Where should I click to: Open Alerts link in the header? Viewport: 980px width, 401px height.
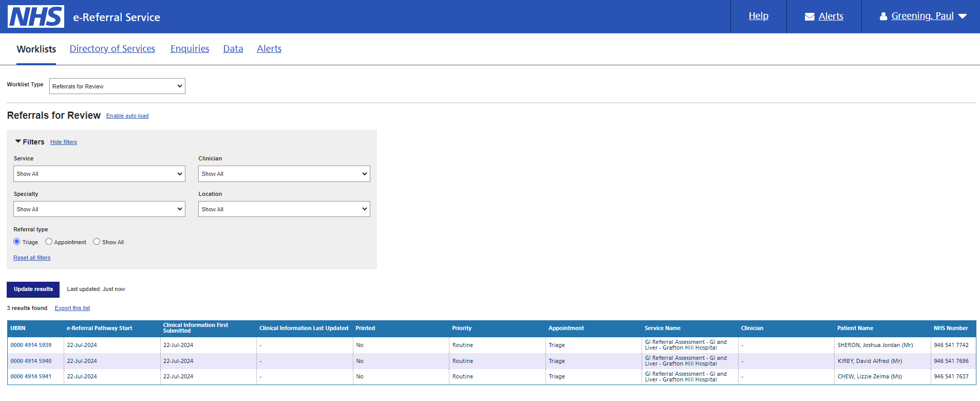(831, 16)
